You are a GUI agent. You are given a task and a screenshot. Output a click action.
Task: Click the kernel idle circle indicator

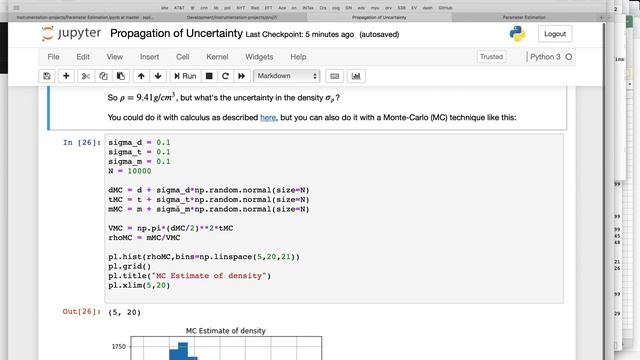click(569, 57)
